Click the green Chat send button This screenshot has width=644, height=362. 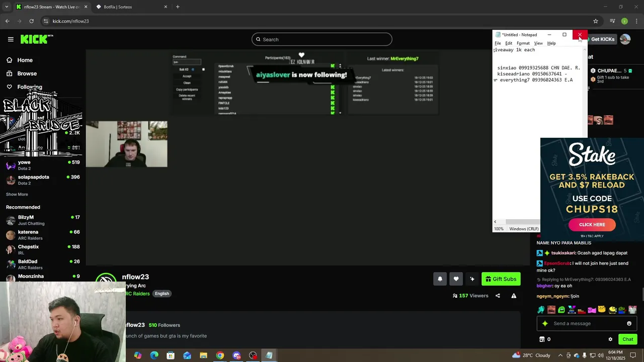pos(627,339)
